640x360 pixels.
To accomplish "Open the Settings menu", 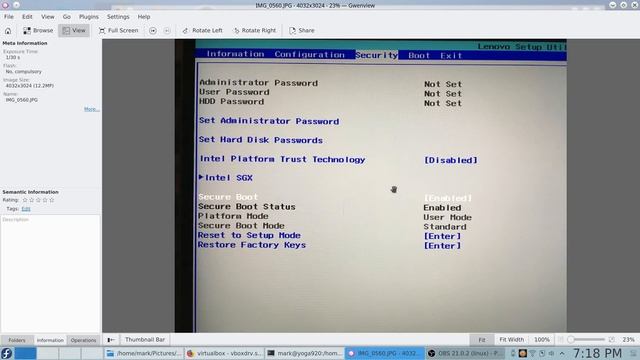I will click(x=118, y=17).
